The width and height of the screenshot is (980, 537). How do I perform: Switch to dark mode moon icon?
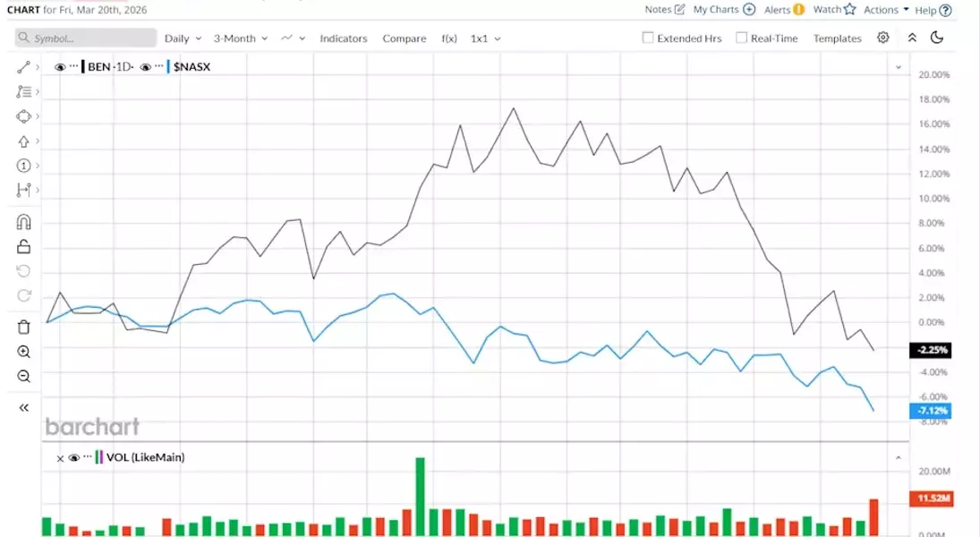pos(937,38)
